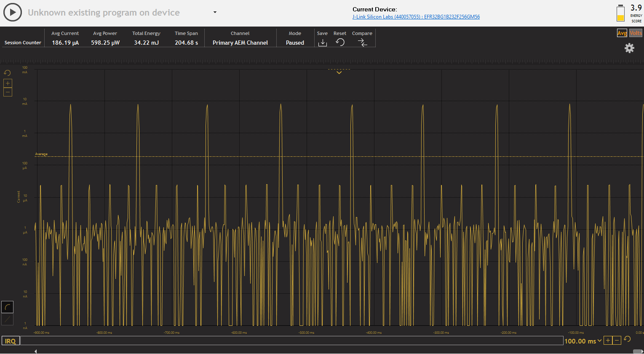Enable the Volts display mode
Image resolution: width=644 pixels, height=354 pixels.
coord(635,32)
